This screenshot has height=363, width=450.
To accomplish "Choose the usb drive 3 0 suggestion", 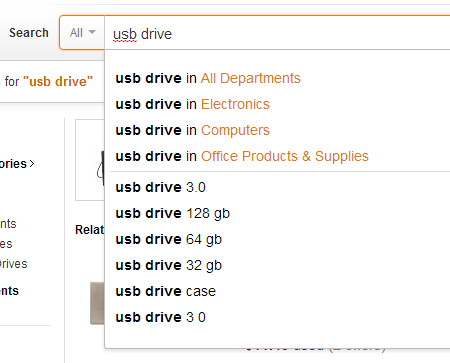I will click(279, 317).
